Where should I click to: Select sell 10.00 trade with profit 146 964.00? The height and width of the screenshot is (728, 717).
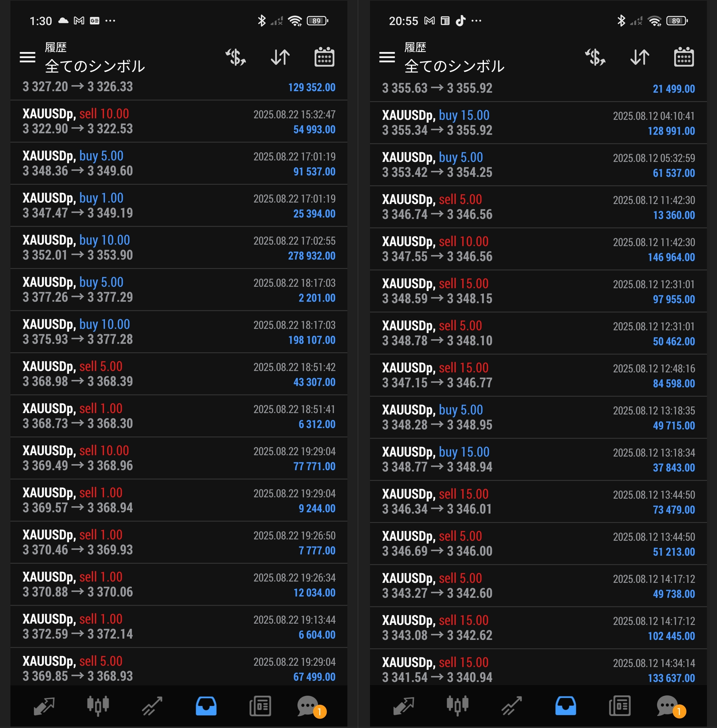[x=538, y=249]
